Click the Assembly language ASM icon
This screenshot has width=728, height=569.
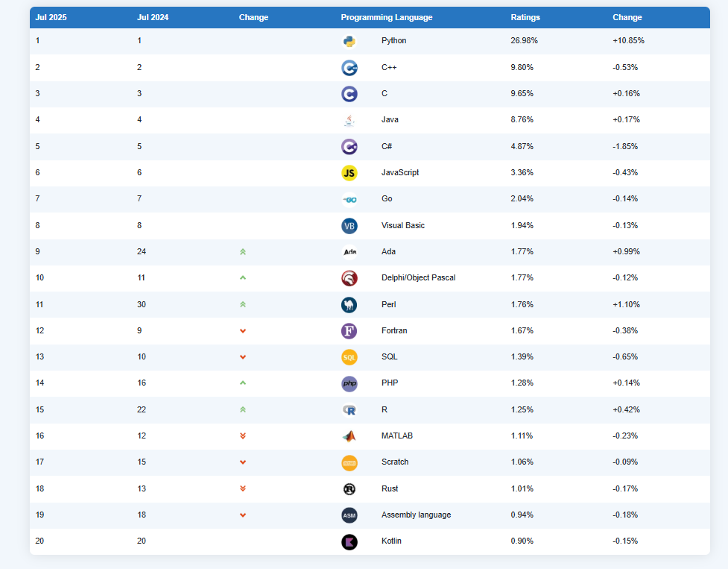(x=349, y=515)
